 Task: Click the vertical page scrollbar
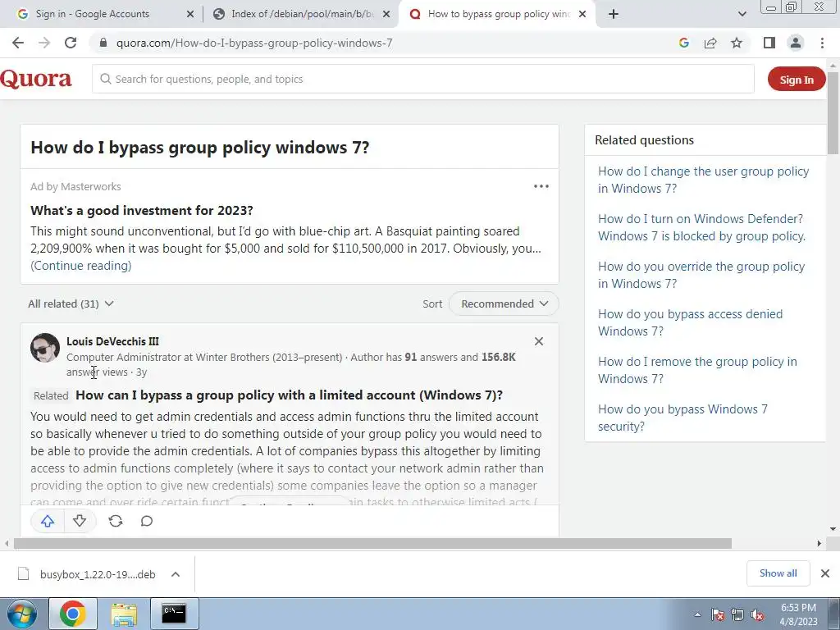click(x=833, y=112)
